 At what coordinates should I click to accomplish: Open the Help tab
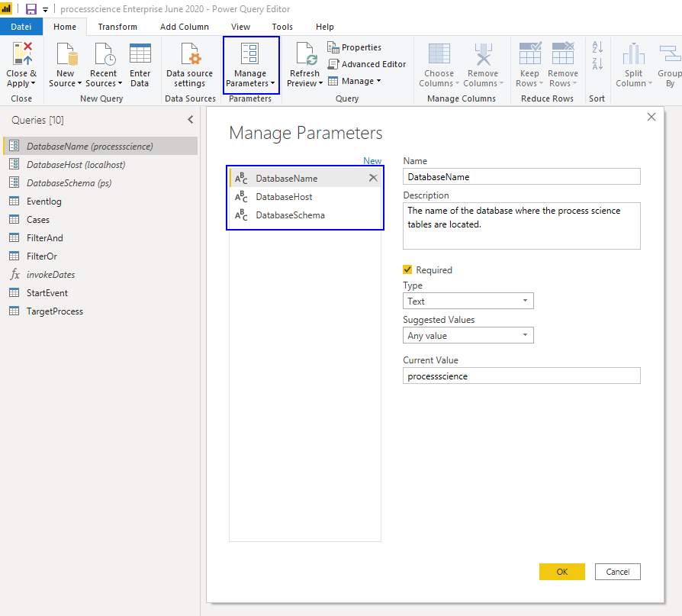click(x=325, y=27)
